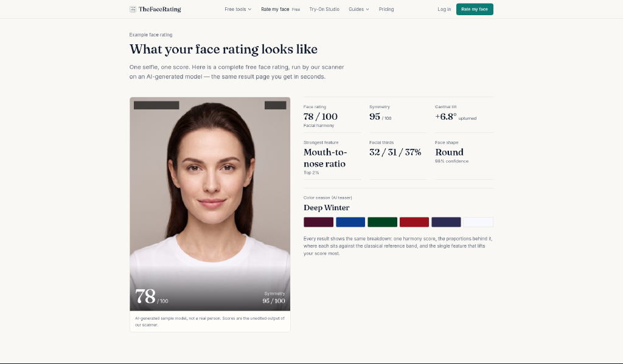Open the Pricing page
The height and width of the screenshot is (364, 623).
[x=386, y=9]
